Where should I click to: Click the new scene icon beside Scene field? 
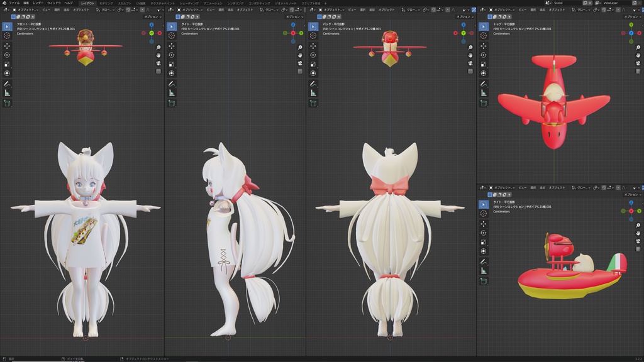(x=585, y=3)
